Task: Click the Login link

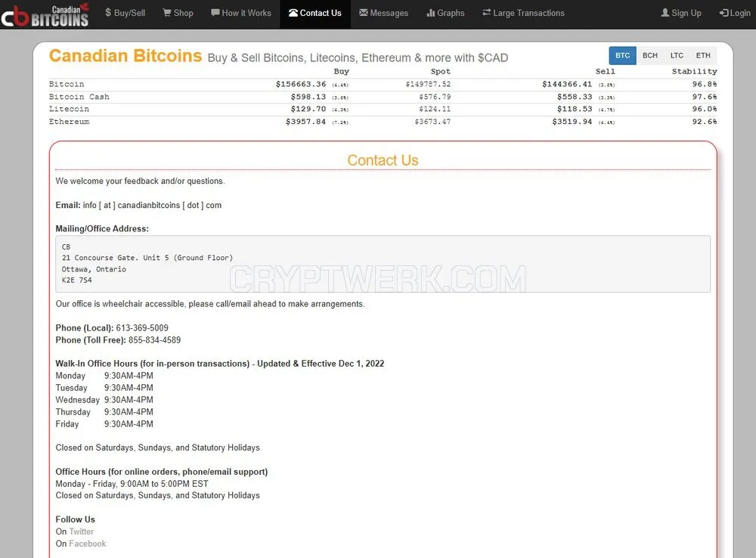Action: tap(735, 13)
